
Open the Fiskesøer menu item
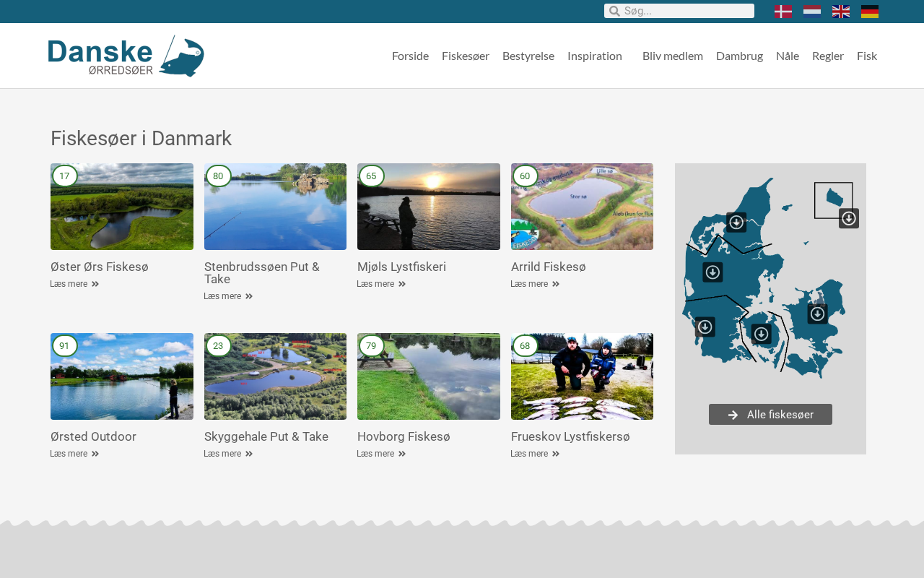pos(466,56)
